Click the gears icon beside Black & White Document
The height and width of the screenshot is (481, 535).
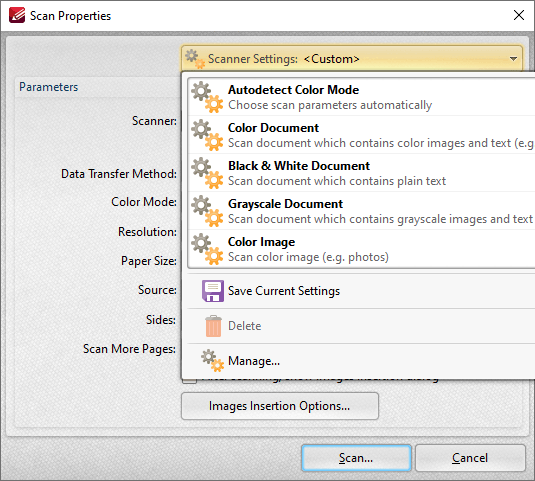coord(207,173)
